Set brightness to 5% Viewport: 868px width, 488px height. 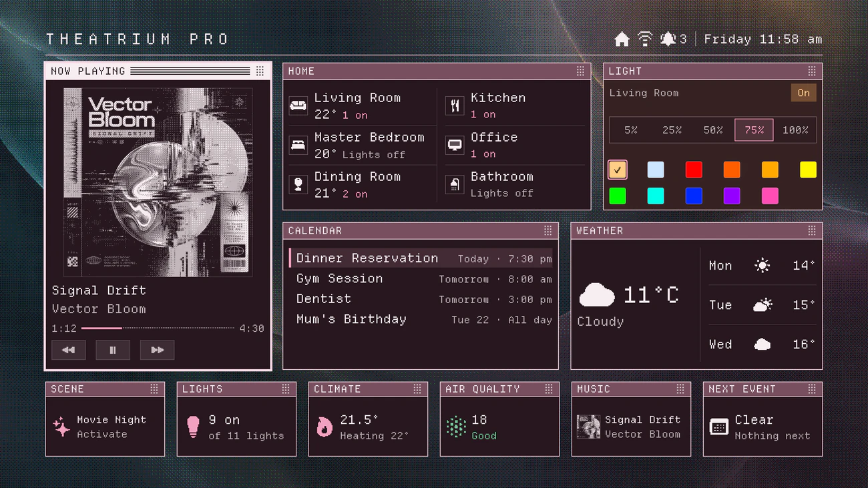pos(631,130)
